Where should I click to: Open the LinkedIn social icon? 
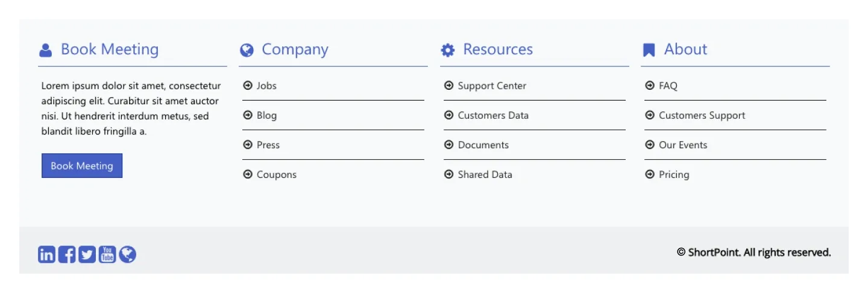tap(46, 254)
